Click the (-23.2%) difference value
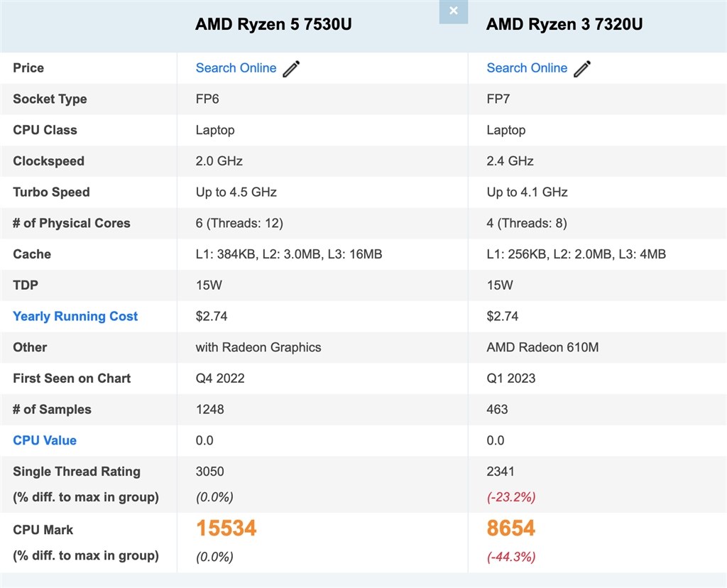This screenshot has width=727, height=588. (x=511, y=497)
